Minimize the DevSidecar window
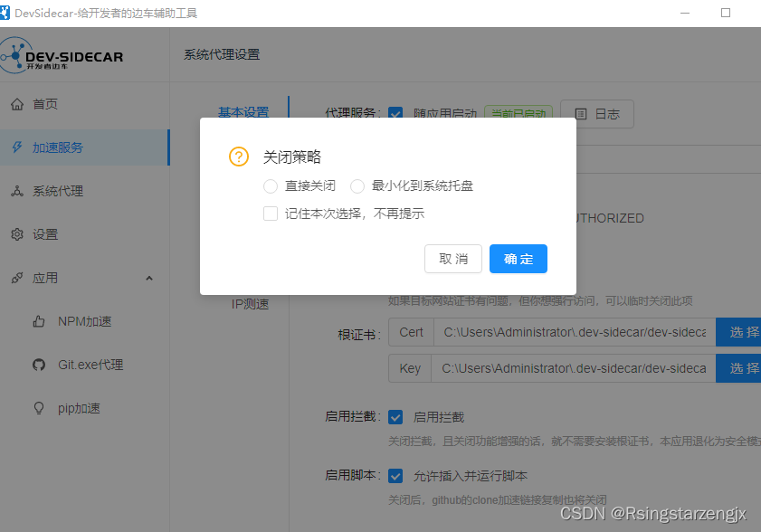This screenshot has height=532, width=761. tap(685, 13)
